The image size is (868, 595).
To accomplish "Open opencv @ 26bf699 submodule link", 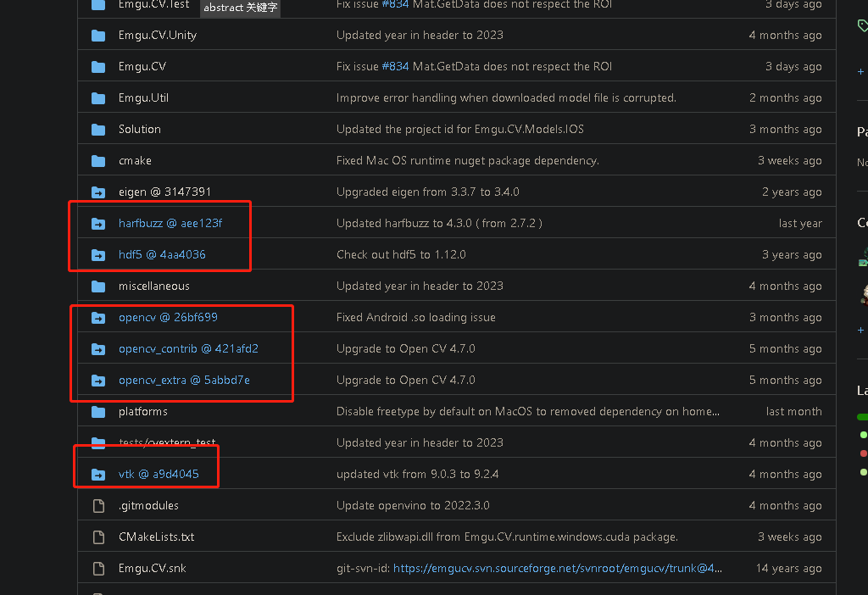I will 168,317.
